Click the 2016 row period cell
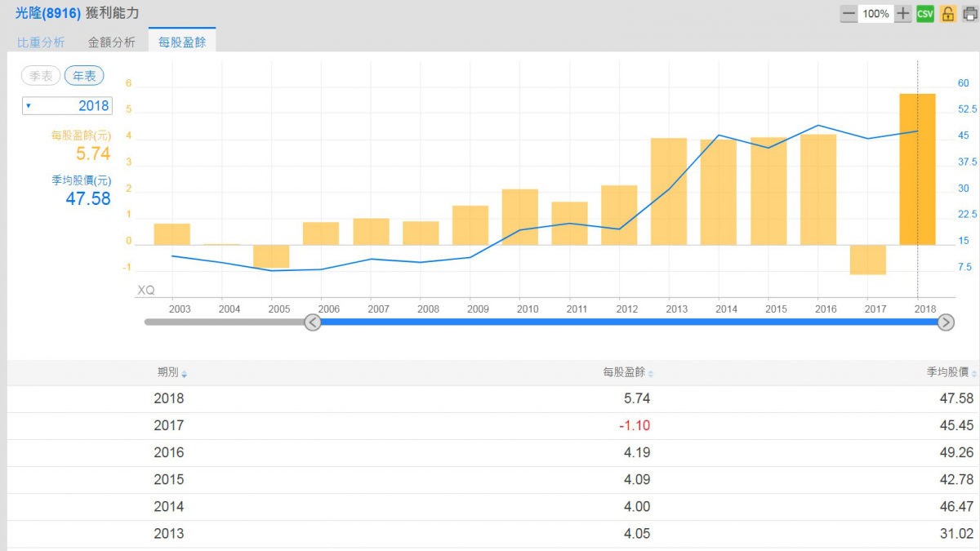This screenshot has width=980, height=551. pos(169,452)
